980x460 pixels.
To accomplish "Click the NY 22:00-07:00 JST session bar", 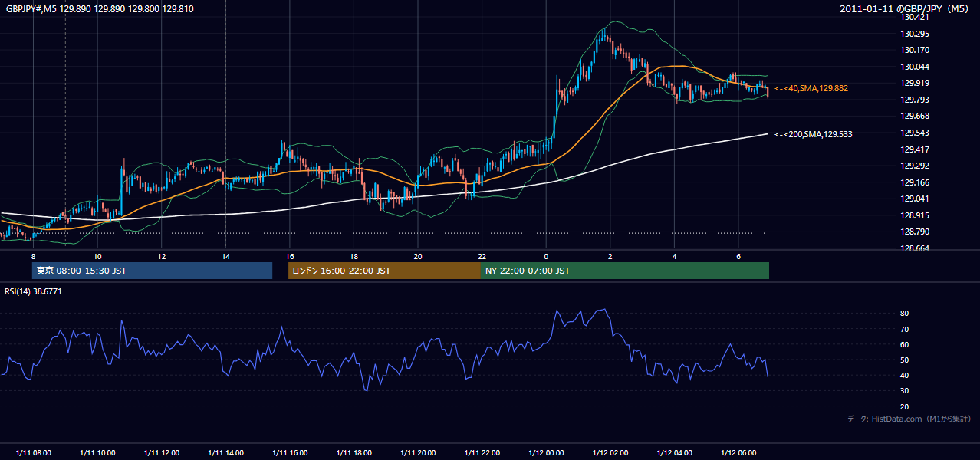I will pyautogui.click(x=625, y=271).
